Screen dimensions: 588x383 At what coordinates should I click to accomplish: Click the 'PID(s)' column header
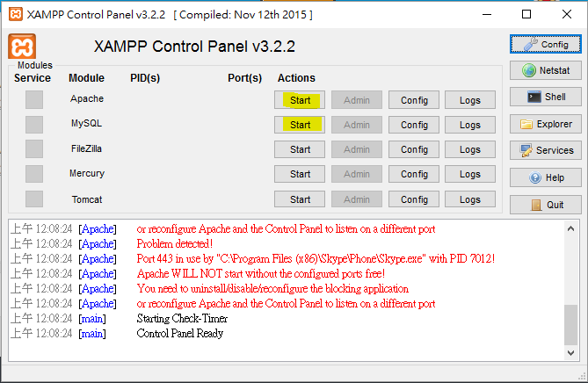coord(145,78)
